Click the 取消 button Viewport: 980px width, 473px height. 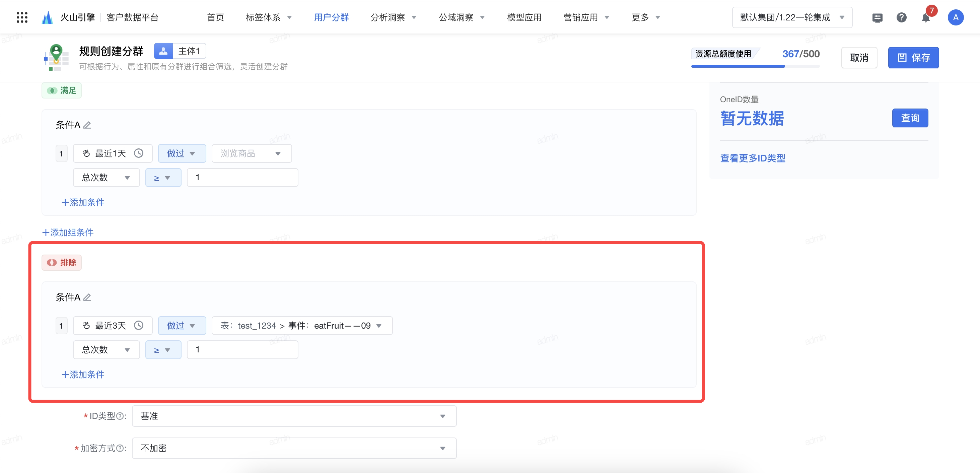[859, 58]
